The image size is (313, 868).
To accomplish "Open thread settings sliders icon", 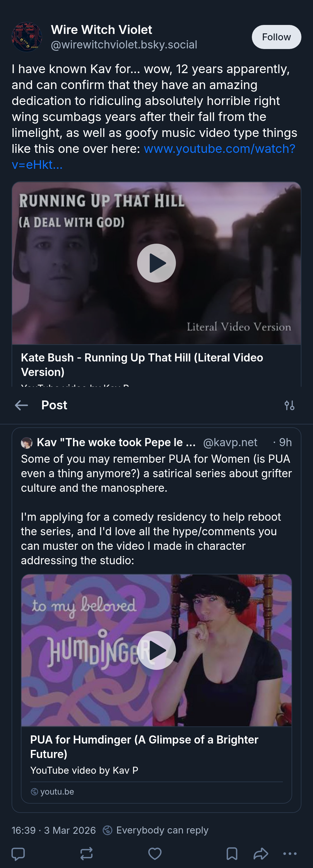I will [x=290, y=405].
